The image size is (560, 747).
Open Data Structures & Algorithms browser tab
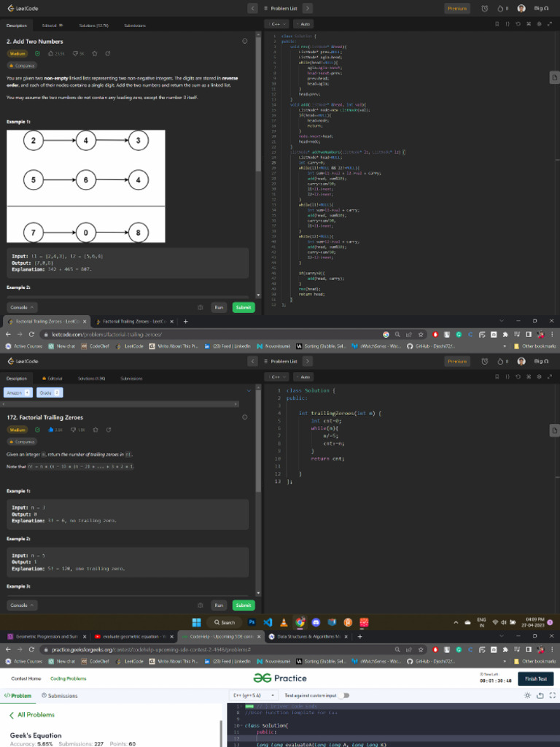coord(309,636)
